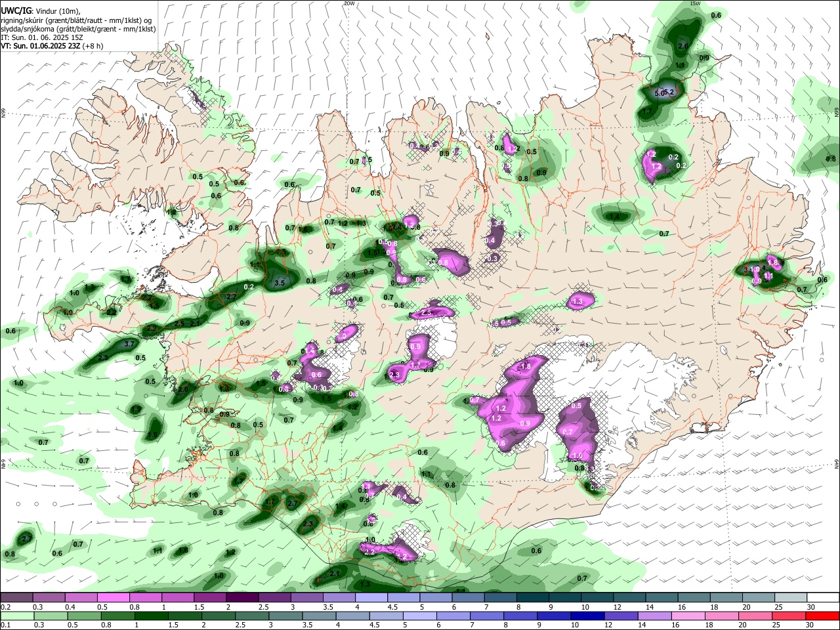Click the light pink 16–18 rain legend swatch
Screen dimensions: 840x630
pos(688,616)
